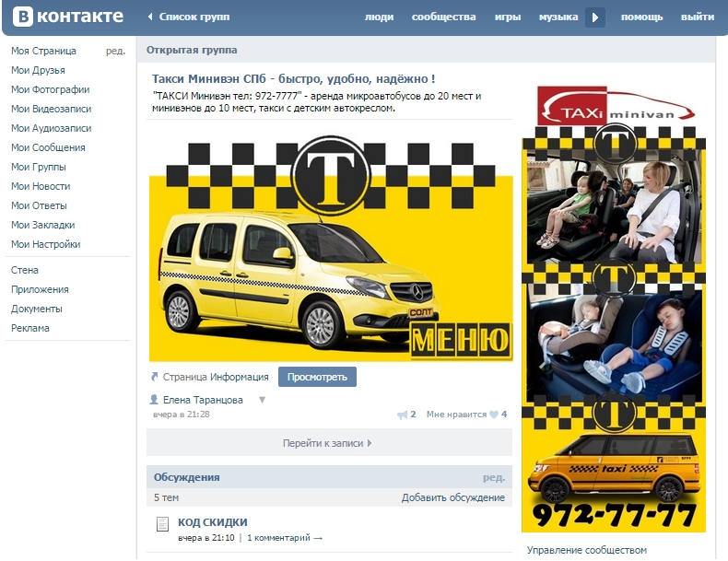Open помощь in top navigation
The height and width of the screenshot is (561, 728).
pos(641,18)
